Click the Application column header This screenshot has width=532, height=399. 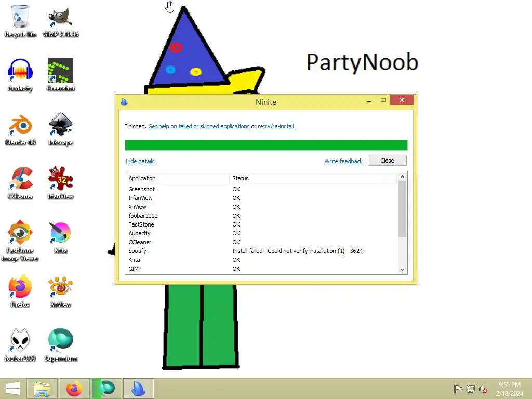[178, 178]
